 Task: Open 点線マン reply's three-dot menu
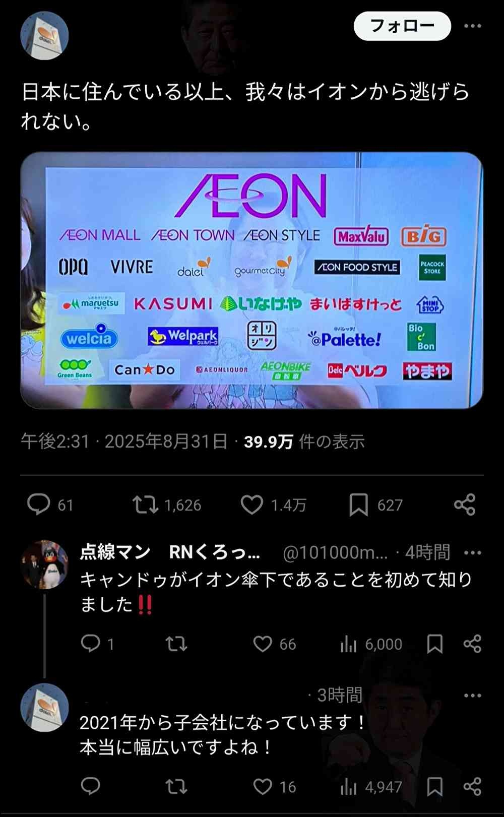(x=472, y=553)
